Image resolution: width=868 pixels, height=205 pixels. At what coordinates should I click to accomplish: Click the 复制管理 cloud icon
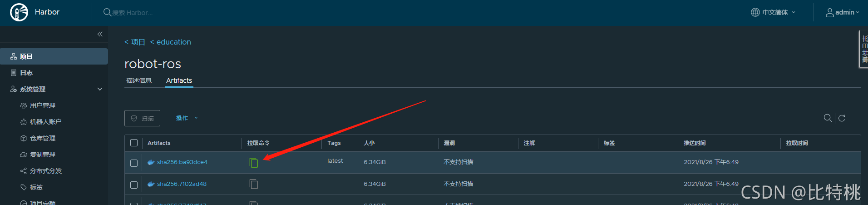click(x=24, y=155)
